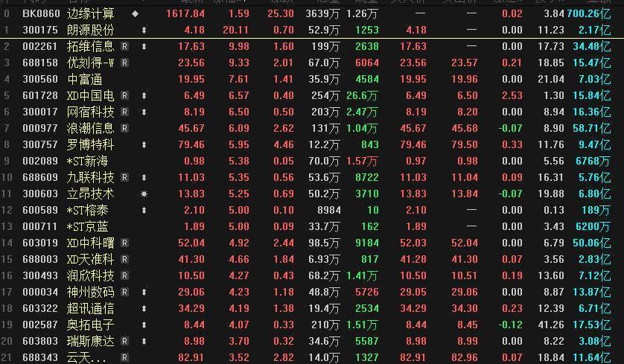Viewport: 624px width, 364px height.
Task: Click the latest price 1617.84
Action: 185,14
